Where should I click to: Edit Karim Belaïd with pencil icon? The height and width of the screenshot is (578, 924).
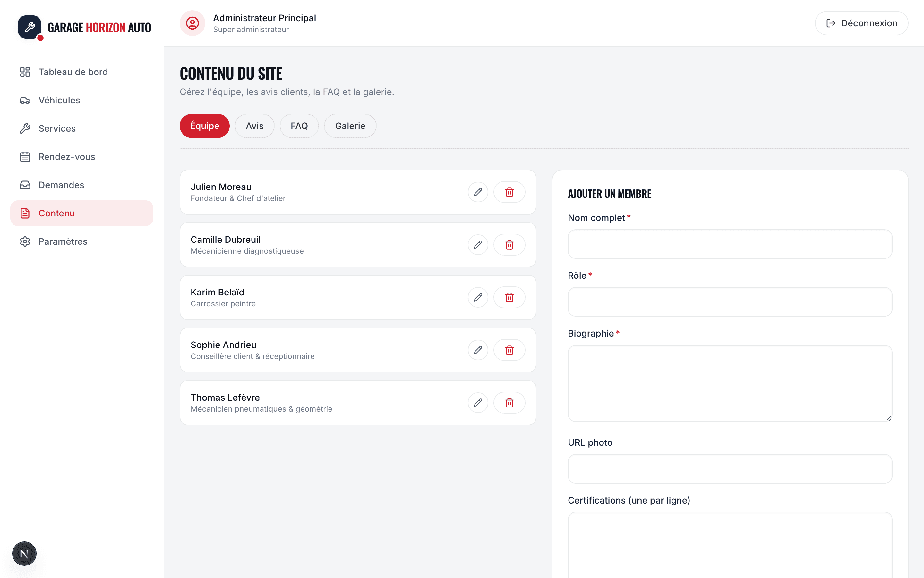pyautogui.click(x=478, y=297)
